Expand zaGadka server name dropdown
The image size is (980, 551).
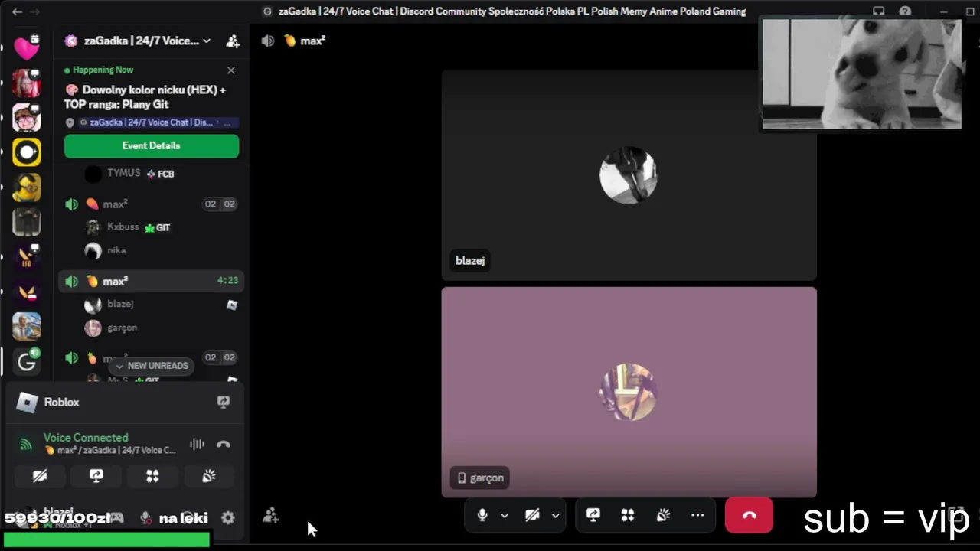click(x=206, y=41)
